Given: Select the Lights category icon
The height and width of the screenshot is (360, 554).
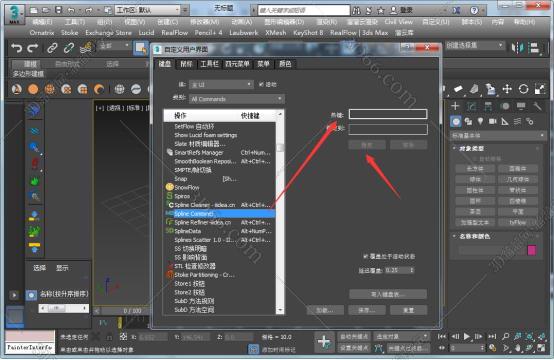Looking at the screenshot, I should 480,122.
